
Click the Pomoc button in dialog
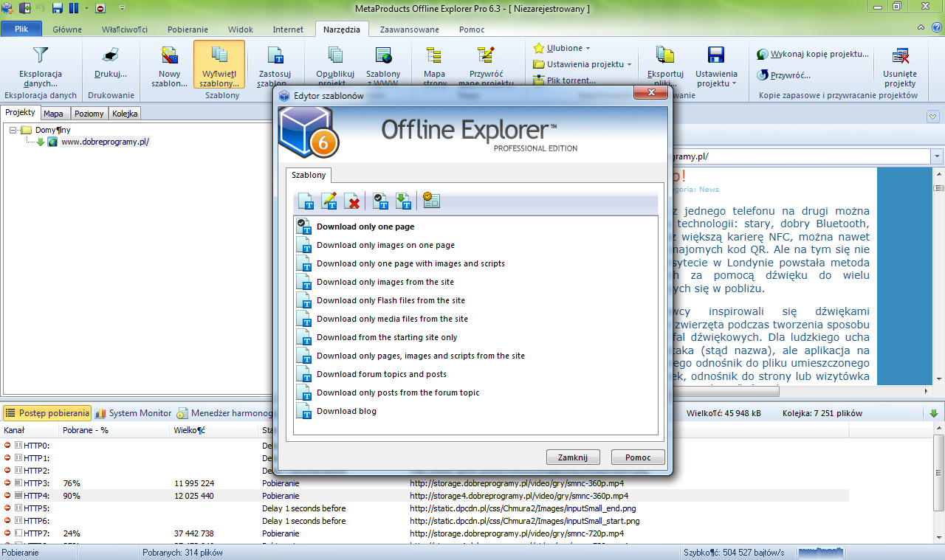click(x=638, y=457)
